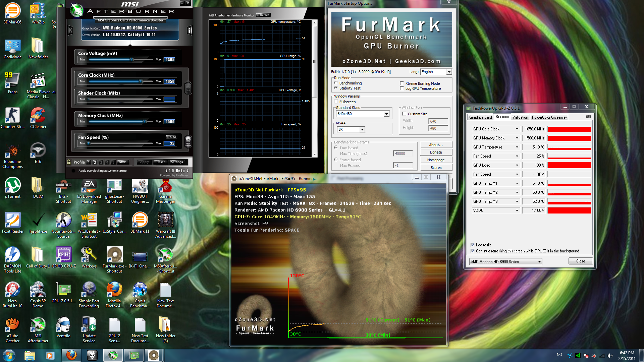
Task: Check the Fullscreen option in FurMark
Action: pos(336,102)
